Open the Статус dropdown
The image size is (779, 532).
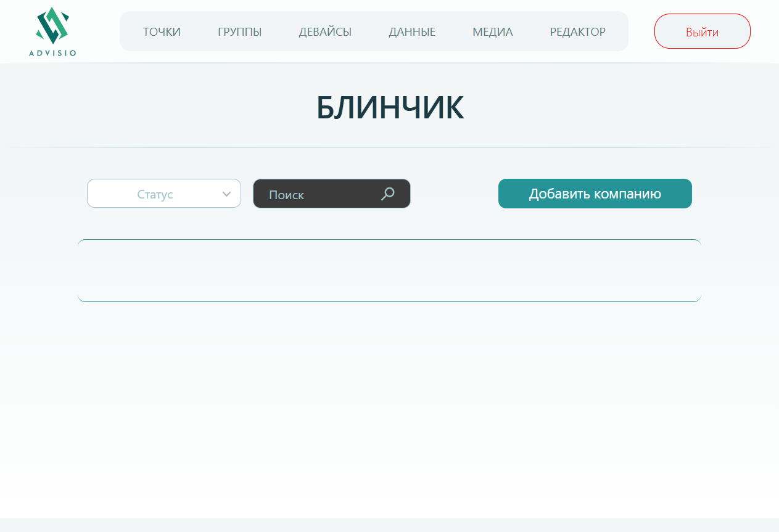163,194
